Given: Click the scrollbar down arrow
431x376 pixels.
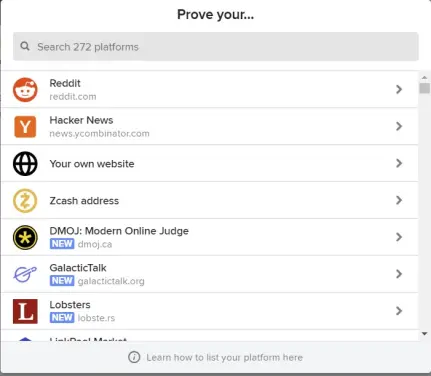Looking at the screenshot, I should point(424,334).
